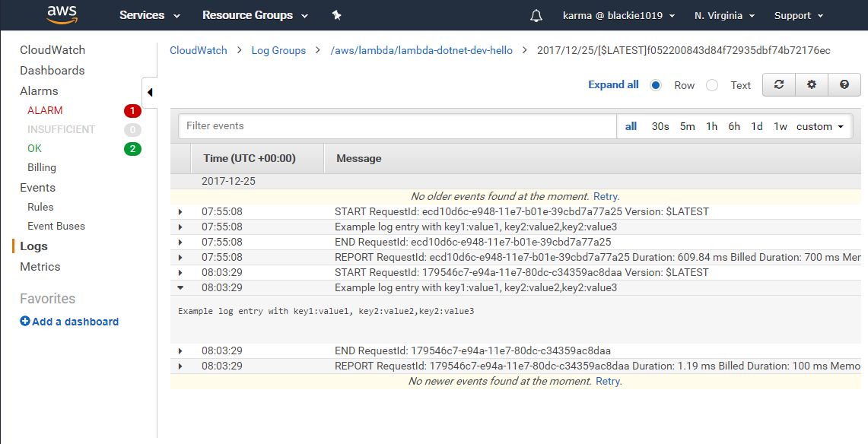
Task: Select the Text view radio button
Action: click(x=712, y=85)
